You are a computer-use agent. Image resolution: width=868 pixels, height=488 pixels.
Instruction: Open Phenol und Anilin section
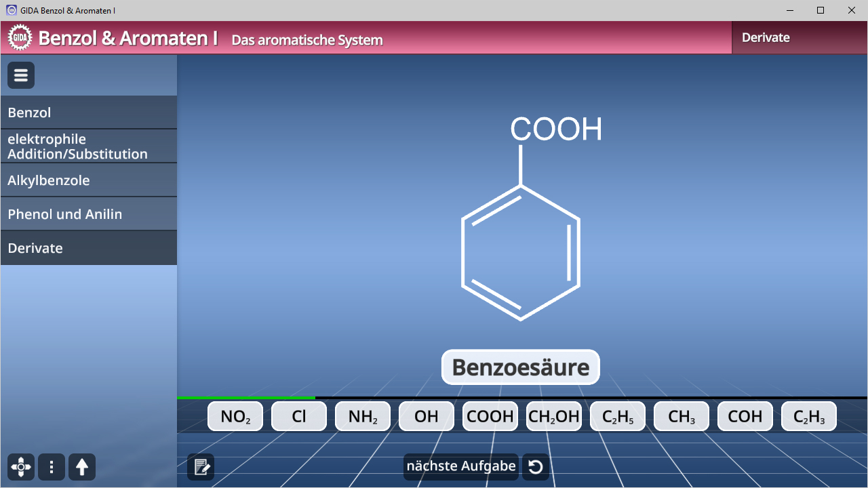(x=88, y=214)
